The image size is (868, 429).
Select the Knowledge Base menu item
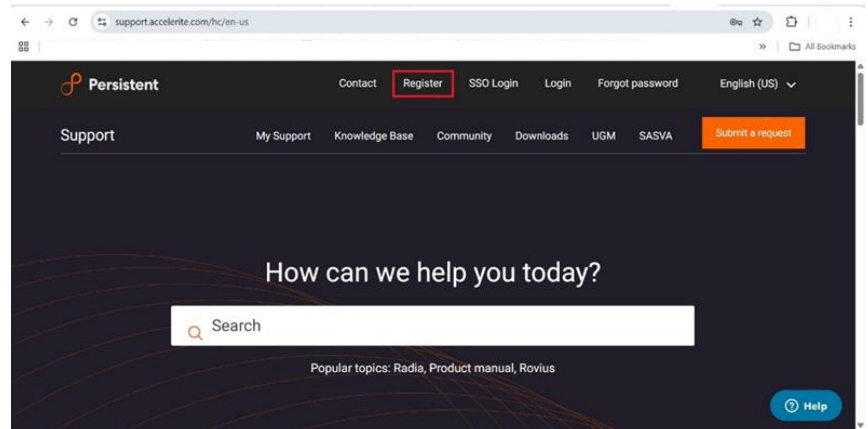(x=374, y=136)
